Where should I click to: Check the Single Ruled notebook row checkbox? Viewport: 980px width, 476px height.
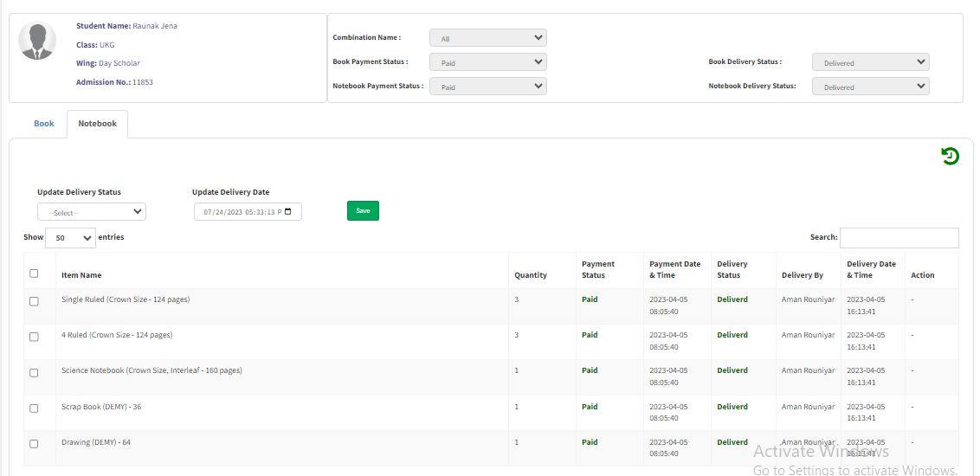(35, 301)
